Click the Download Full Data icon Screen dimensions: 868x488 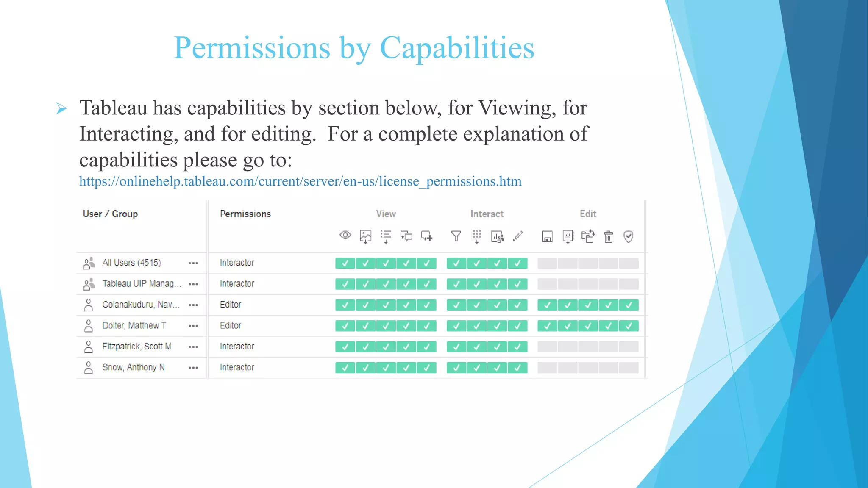[477, 237]
